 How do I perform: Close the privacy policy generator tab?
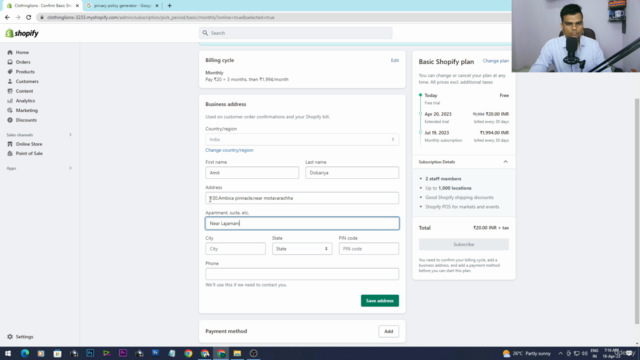(x=157, y=6)
